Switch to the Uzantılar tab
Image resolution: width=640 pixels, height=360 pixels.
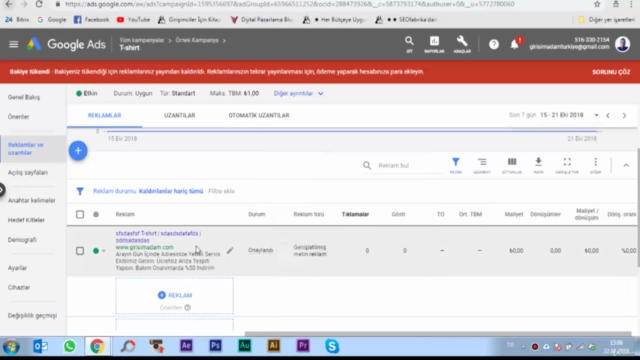pos(180,116)
